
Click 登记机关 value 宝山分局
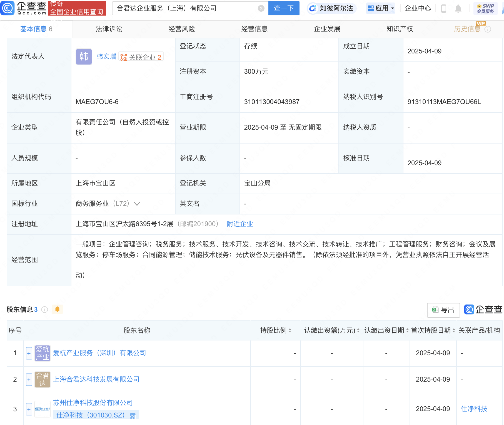(x=257, y=183)
